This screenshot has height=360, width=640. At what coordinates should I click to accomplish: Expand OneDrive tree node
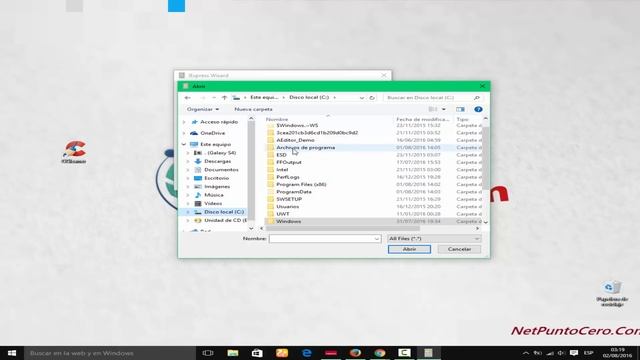pos(184,133)
